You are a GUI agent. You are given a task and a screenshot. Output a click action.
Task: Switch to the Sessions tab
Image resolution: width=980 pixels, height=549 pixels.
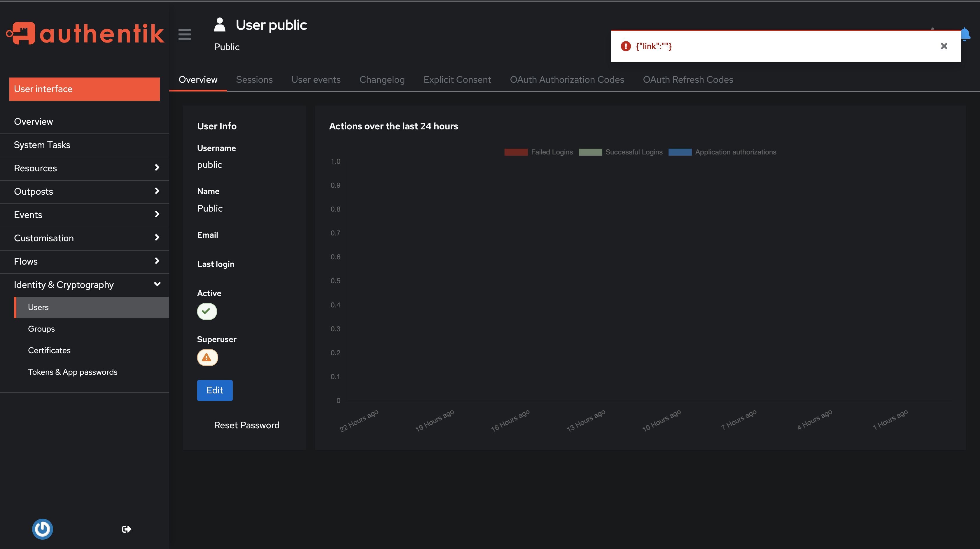tap(254, 80)
